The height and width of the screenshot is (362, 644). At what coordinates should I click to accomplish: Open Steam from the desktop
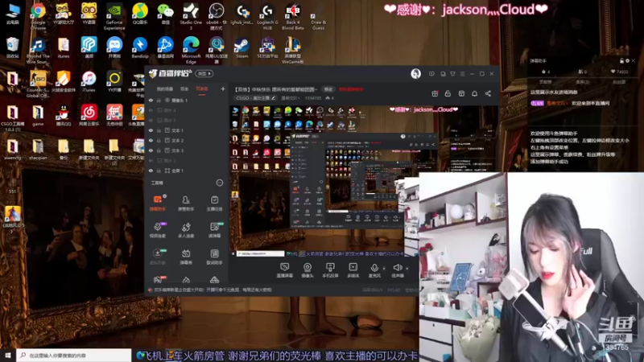pos(242,47)
